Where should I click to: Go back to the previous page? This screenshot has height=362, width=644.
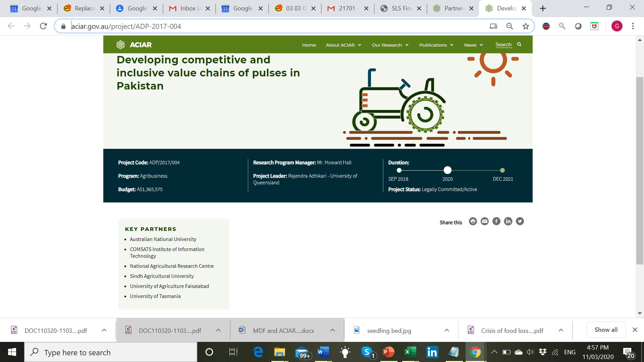11,26
